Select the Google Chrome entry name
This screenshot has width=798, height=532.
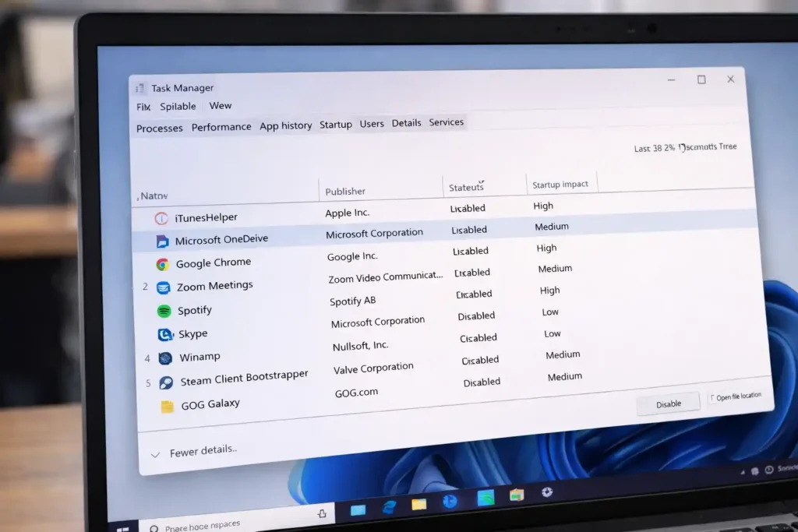[214, 262]
